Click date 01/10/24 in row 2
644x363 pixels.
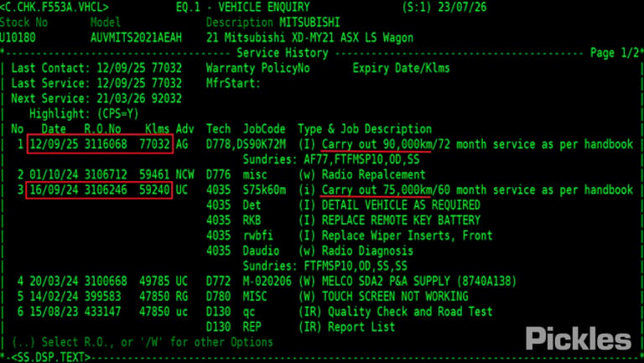pos(54,174)
